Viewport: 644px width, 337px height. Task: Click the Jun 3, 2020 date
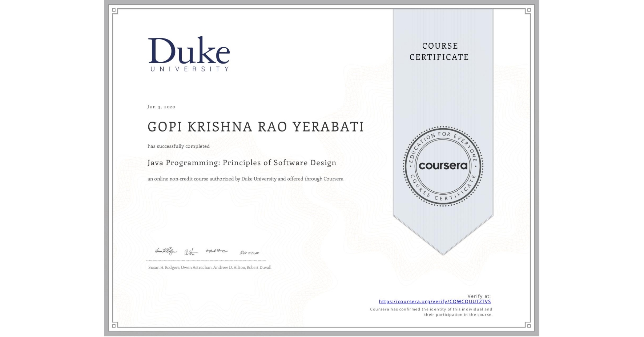[x=161, y=106]
